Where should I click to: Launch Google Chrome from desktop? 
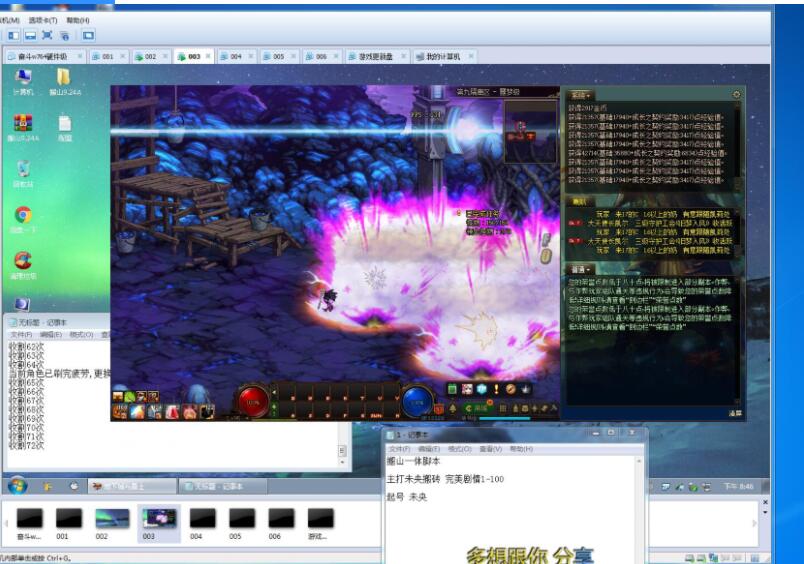click(x=23, y=220)
